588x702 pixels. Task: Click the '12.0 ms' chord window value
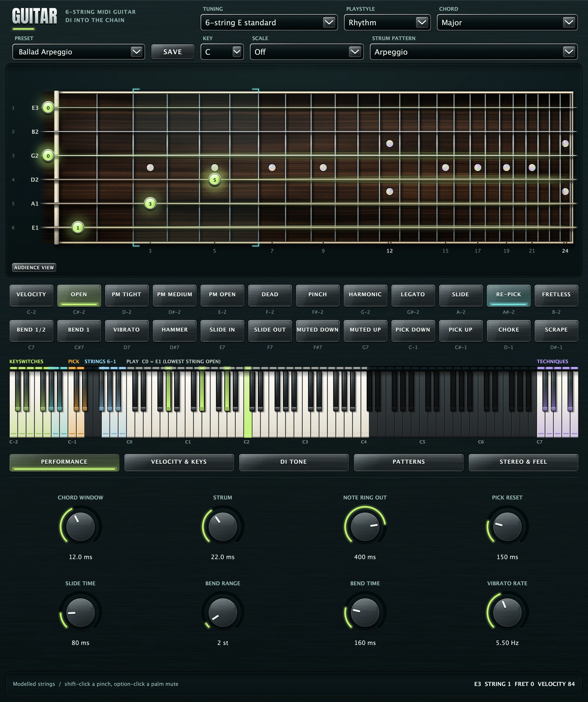[x=81, y=557]
